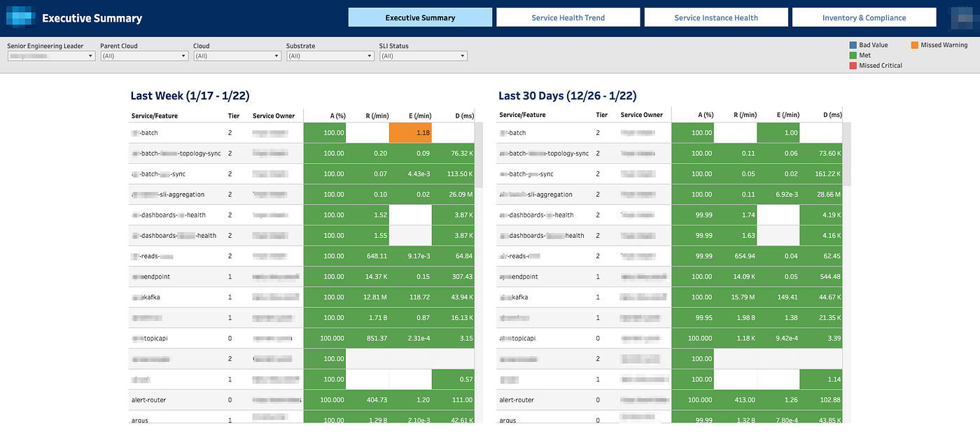Select the 851.37 cell
The height and width of the screenshot is (438, 980).
[367, 339]
